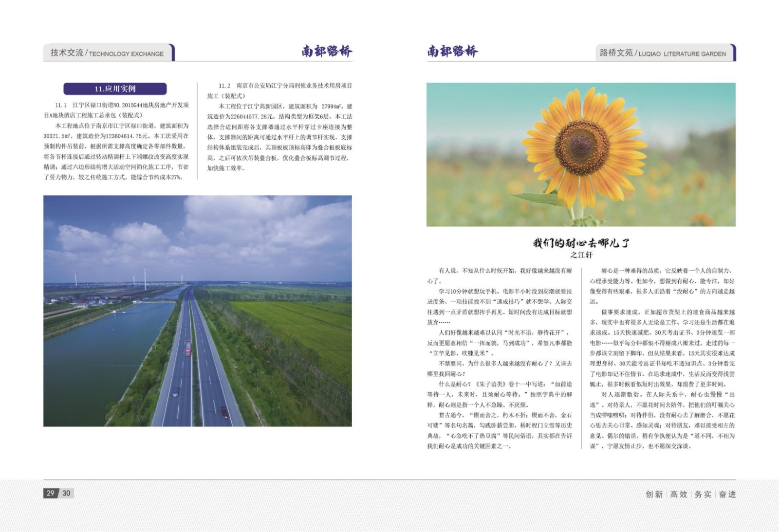Click the tall wind turbine in the photo
Screen dimensions: 779x532
tap(145, 277)
